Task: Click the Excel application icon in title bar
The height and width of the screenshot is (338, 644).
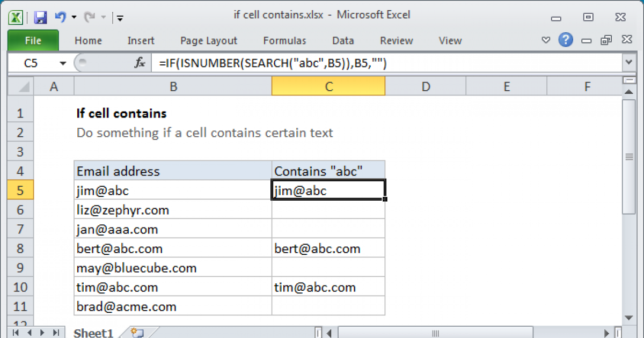Action: [16, 17]
